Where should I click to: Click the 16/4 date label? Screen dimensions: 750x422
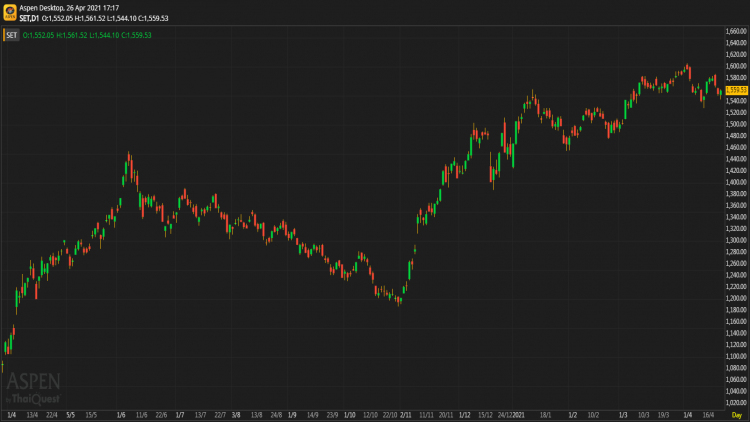click(x=708, y=415)
